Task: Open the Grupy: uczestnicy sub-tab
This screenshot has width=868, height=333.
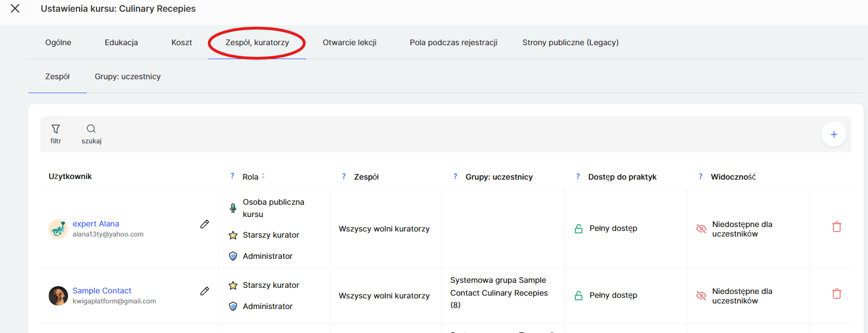Action: (128, 76)
